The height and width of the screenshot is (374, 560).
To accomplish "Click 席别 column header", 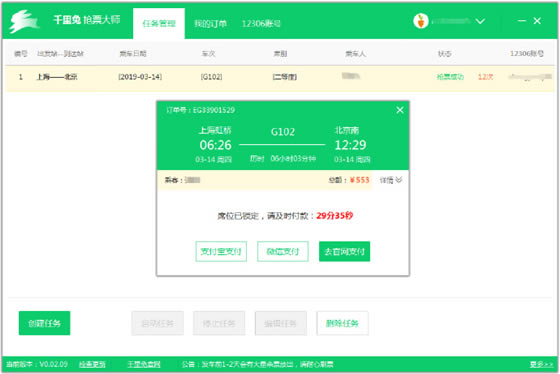I will click(x=280, y=54).
